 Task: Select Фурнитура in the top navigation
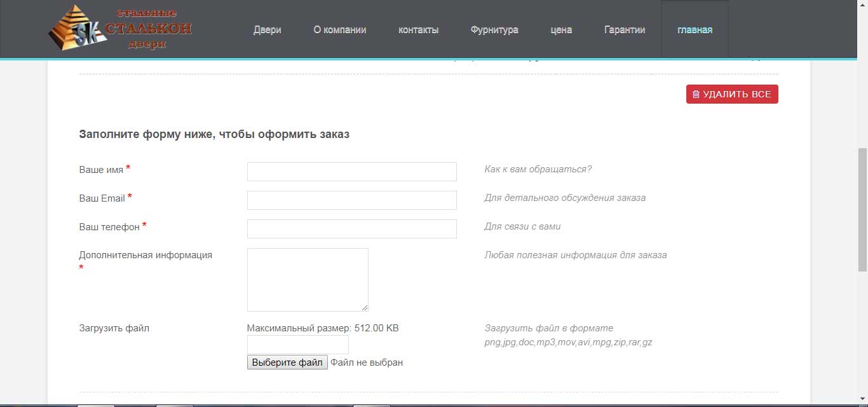click(x=494, y=30)
